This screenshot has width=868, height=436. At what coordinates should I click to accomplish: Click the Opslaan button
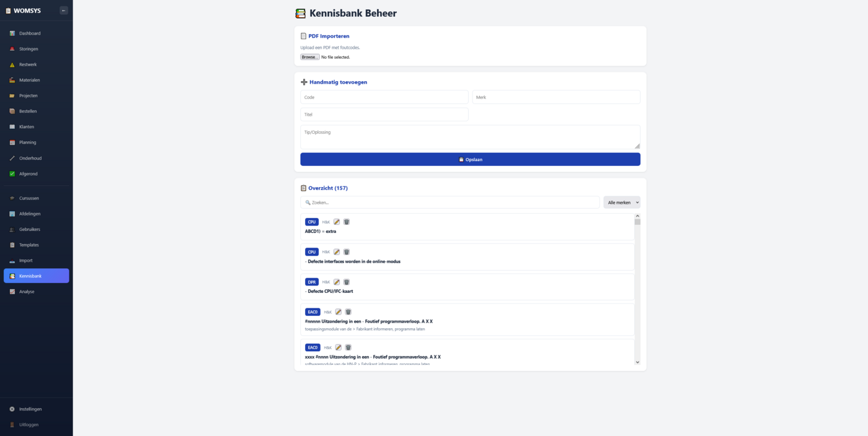[470, 160]
